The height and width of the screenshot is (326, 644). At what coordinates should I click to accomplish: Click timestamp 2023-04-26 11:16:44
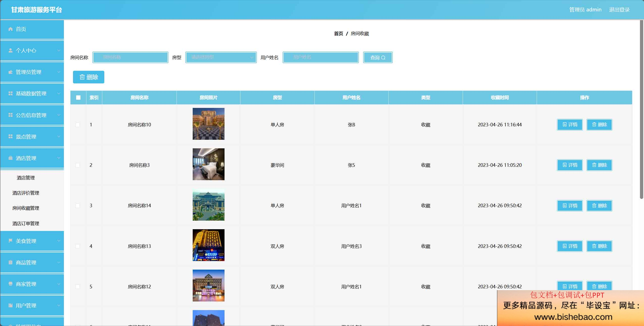500,125
